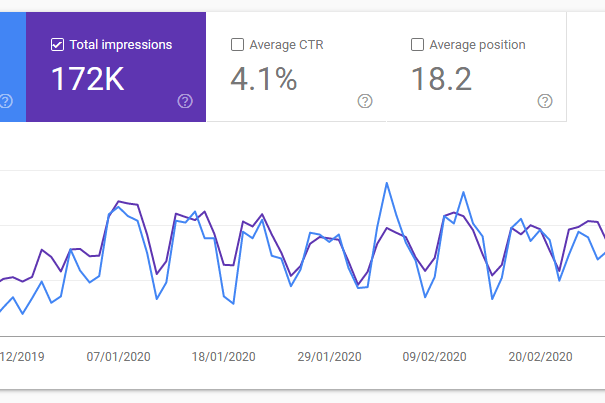Enable the Average CTR checkbox

[x=237, y=45]
